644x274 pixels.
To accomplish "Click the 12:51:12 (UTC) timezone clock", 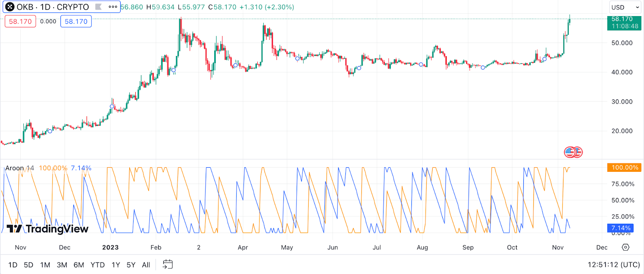I will [613, 265].
